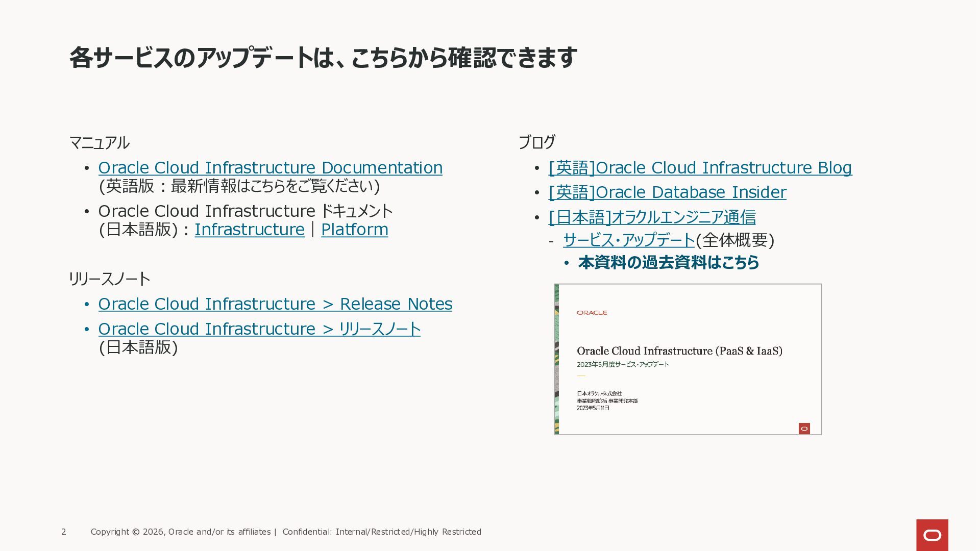Open the Japanese Infrastructure documentation link
This screenshot has height=551, width=980.
(249, 230)
